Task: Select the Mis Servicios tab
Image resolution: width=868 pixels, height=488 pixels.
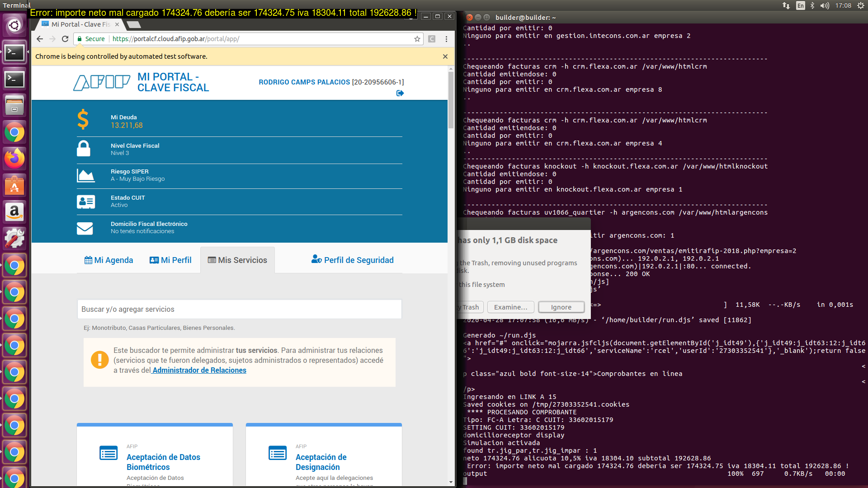Action: 237,260
